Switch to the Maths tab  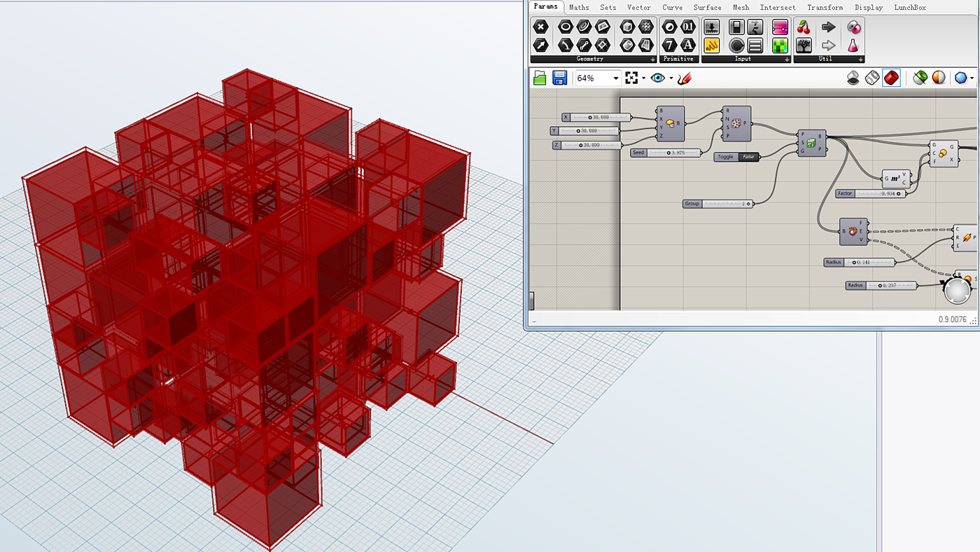click(579, 8)
